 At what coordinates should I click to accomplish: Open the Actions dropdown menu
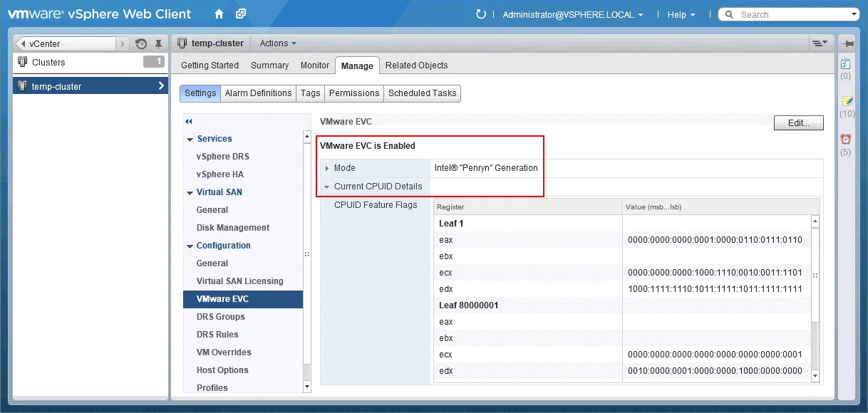[x=278, y=43]
